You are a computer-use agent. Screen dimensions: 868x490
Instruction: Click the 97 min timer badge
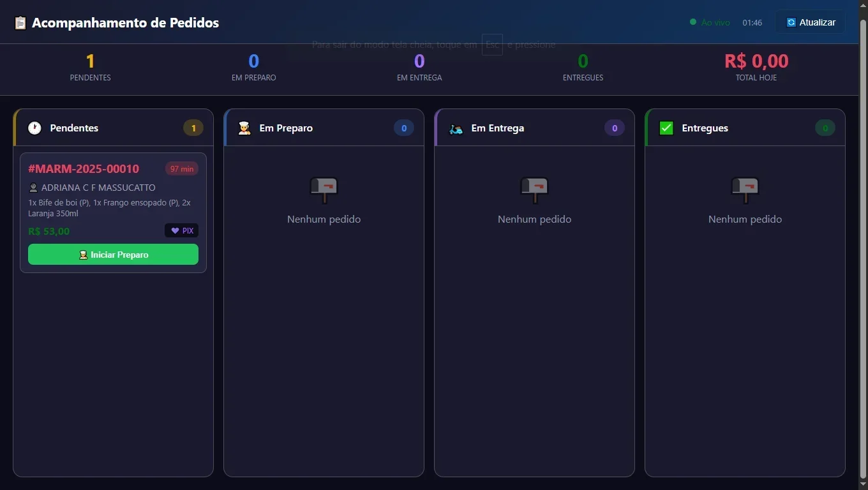tap(181, 168)
